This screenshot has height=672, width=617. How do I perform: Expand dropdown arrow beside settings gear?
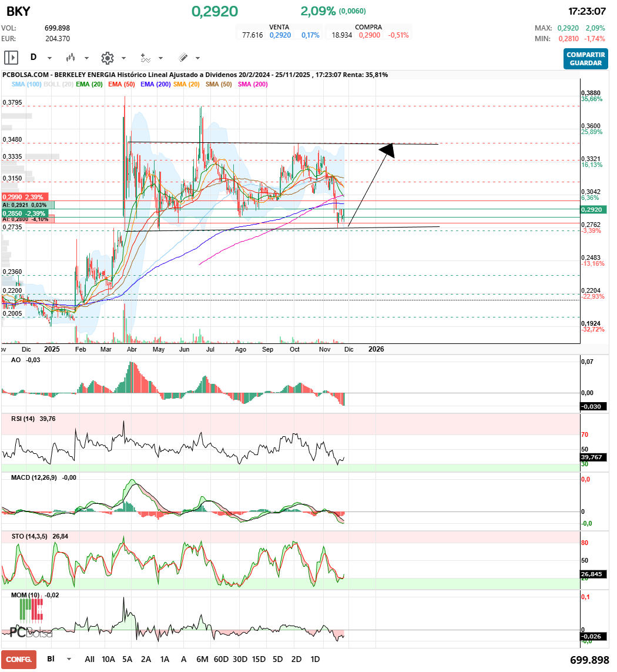pos(123,58)
